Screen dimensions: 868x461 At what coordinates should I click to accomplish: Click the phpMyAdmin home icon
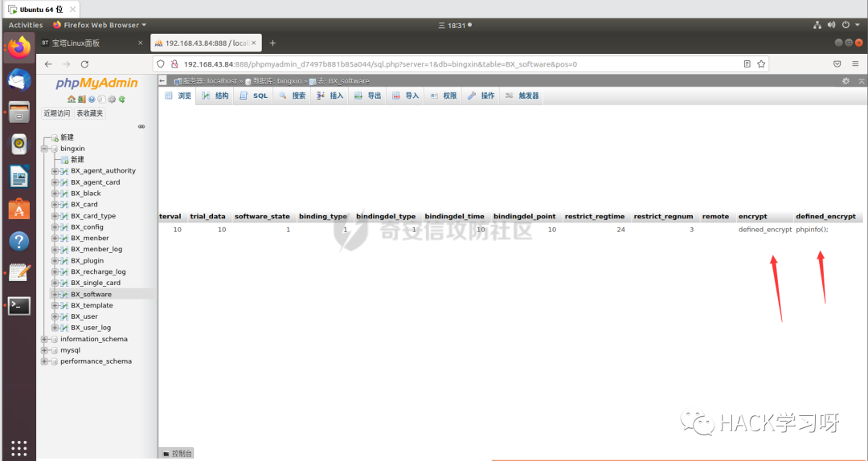click(x=72, y=100)
